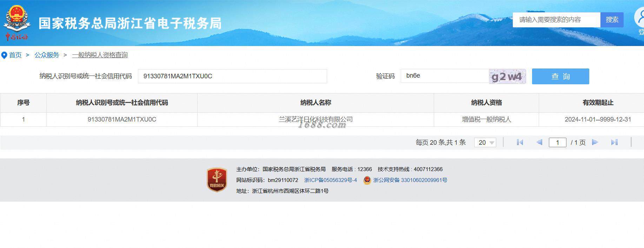
Task: Click the 序号 column header
Action: [x=24, y=103]
